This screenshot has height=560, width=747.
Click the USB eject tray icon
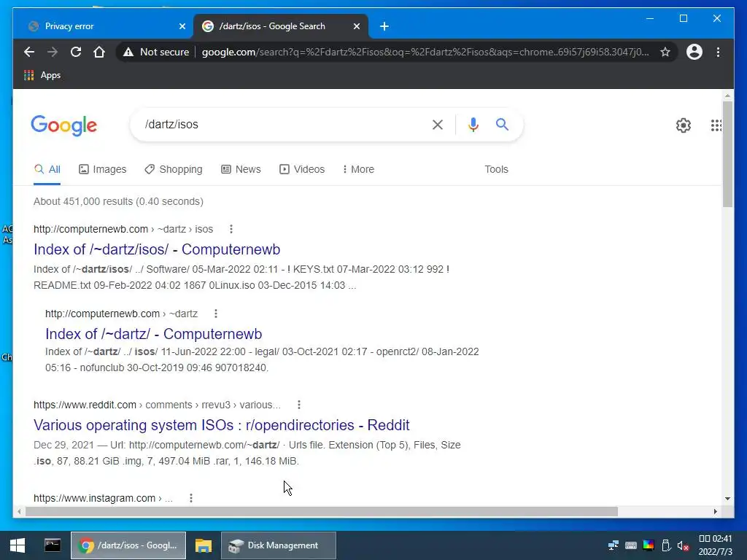click(666, 545)
